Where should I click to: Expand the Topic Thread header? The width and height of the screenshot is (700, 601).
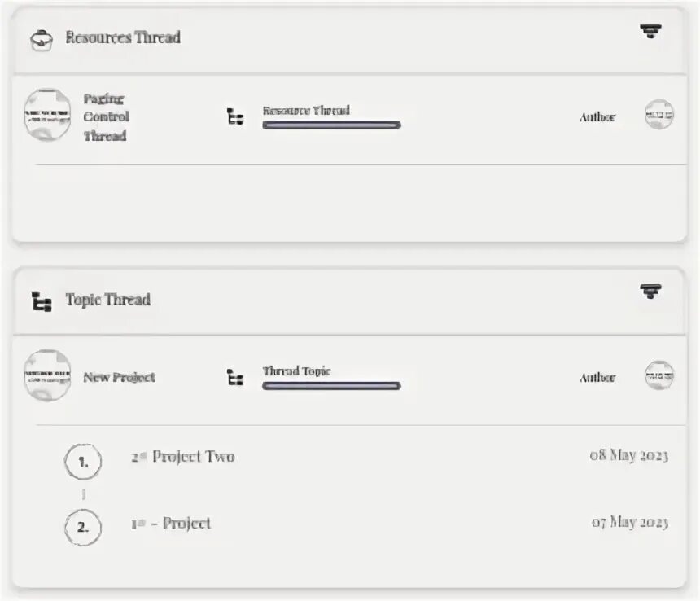pyautogui.click(x=326, y=300)
